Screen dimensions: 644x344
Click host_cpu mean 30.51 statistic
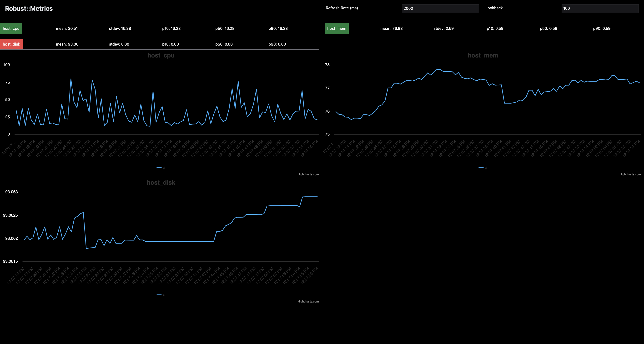tap(67, 29)
